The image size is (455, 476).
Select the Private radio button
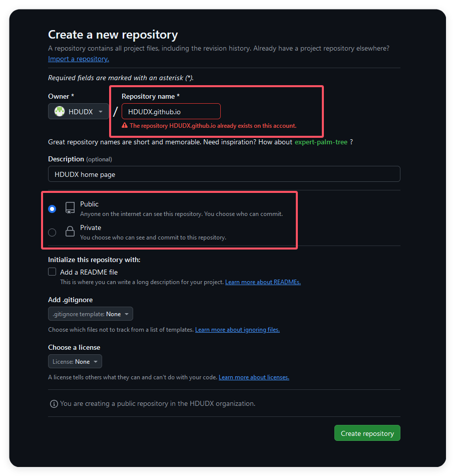(52, 232)
